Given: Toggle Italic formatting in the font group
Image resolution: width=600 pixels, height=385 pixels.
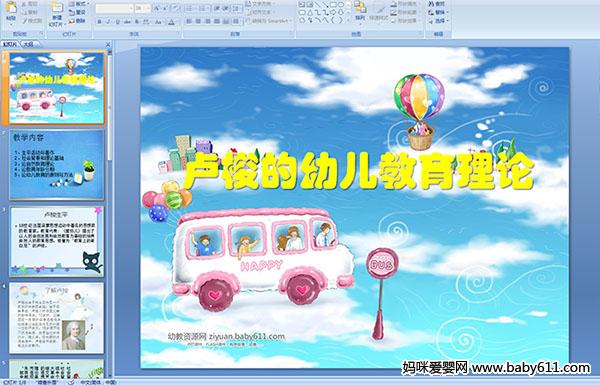Looking at the screenshot, I should click(109, 22).
